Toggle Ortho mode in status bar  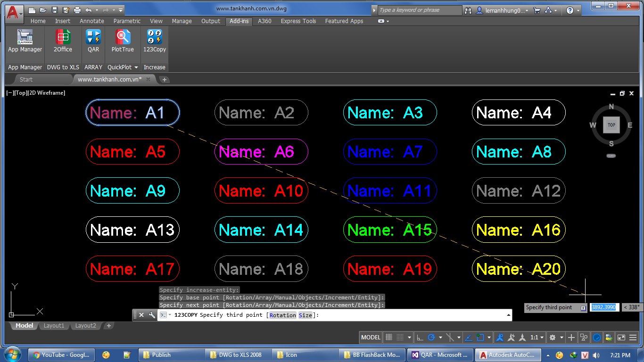click(x=420, y=337)
